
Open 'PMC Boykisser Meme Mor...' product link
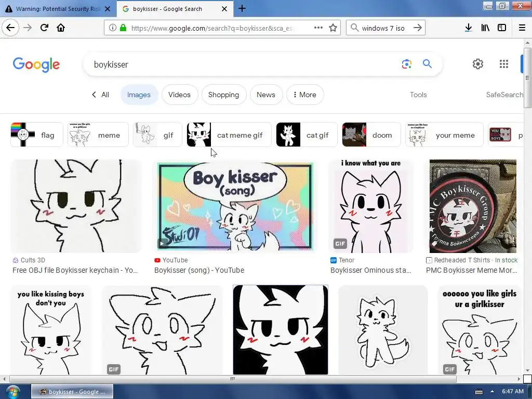coord(472,270)
